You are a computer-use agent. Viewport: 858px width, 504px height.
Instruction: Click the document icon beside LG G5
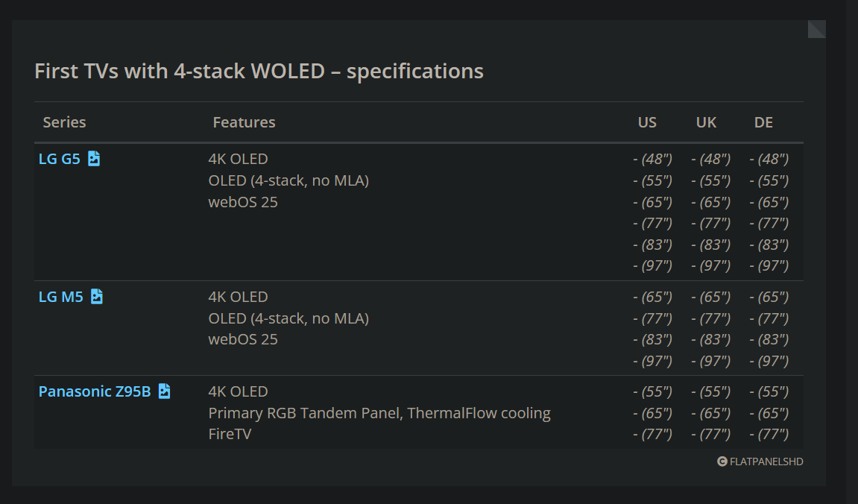(94, 159)
